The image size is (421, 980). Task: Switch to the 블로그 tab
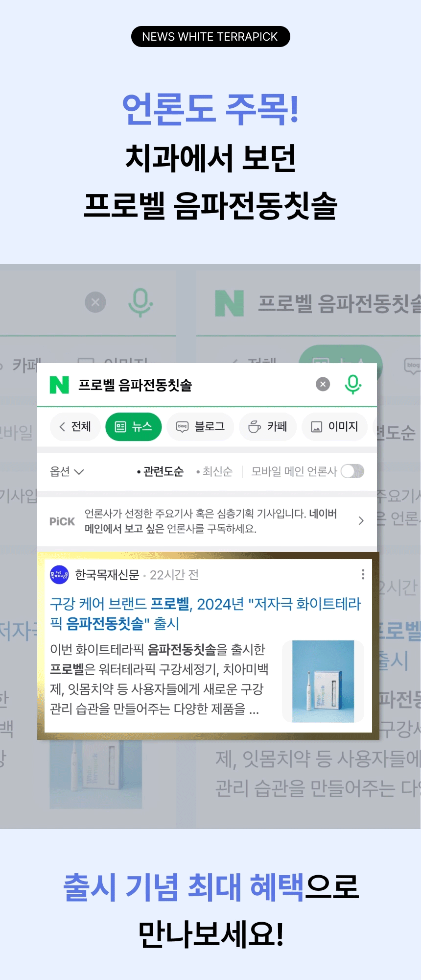(200, 427)
